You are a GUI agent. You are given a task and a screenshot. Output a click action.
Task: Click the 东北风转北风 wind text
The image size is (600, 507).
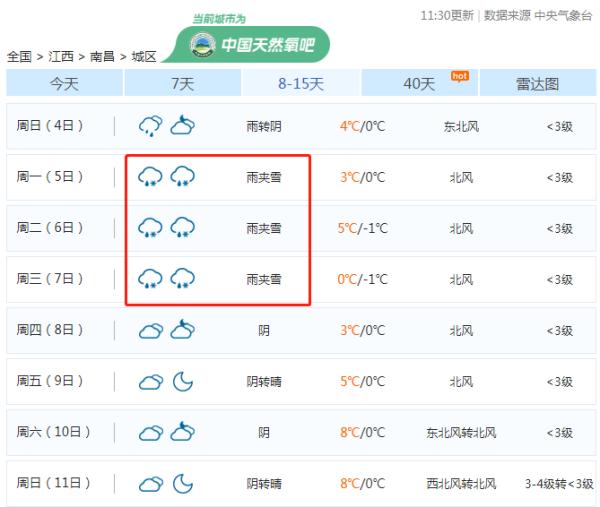461,433
